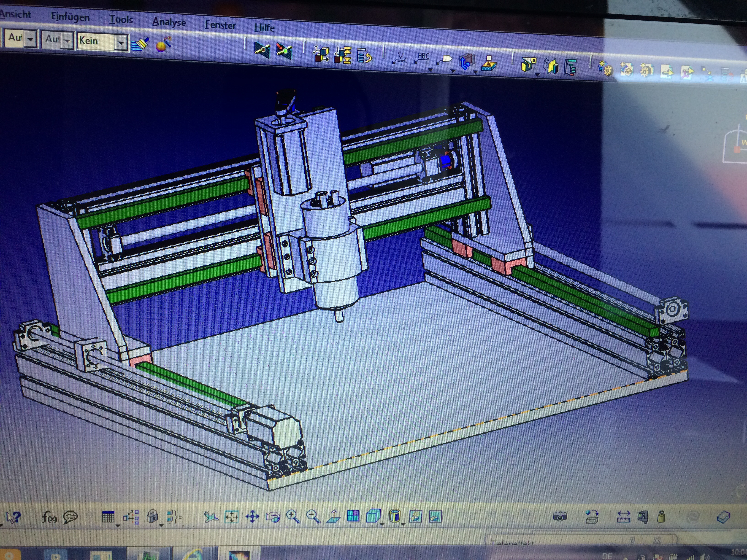Toggle the Hide/Show visibility icon
The width and height of the screenshot is (747, 560).
click(416, 517)
